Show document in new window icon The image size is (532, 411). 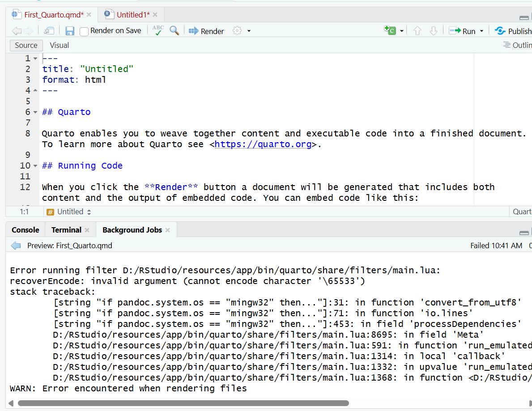pos(49,31)
